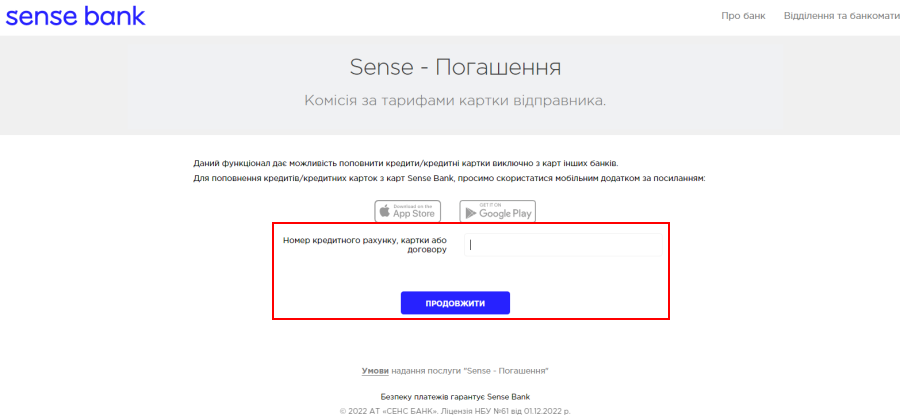Click the 'Google Play' wordmark text in the badge
Viewport: 900px width, 419px height.
tap(505, 214)
